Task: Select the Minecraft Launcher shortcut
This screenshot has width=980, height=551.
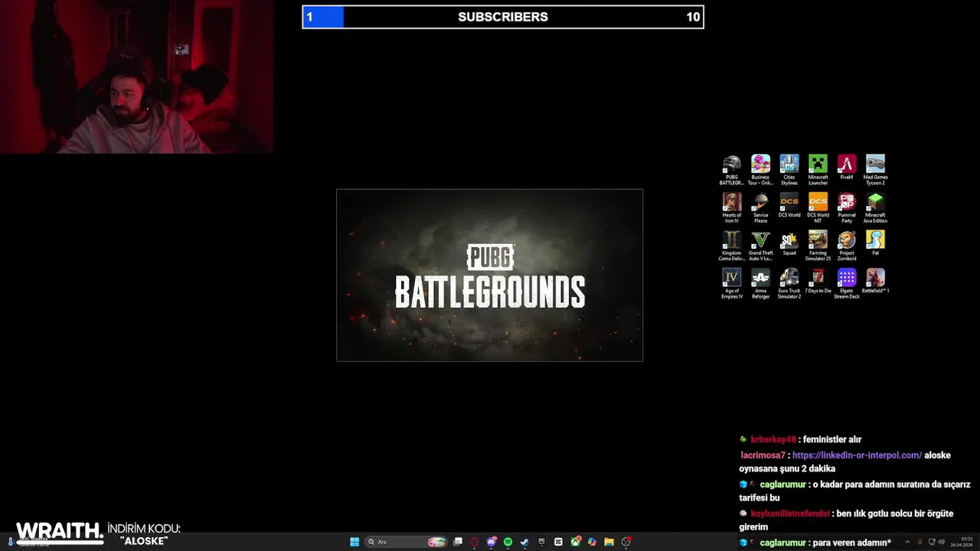Action: click(x=818, y=170)
